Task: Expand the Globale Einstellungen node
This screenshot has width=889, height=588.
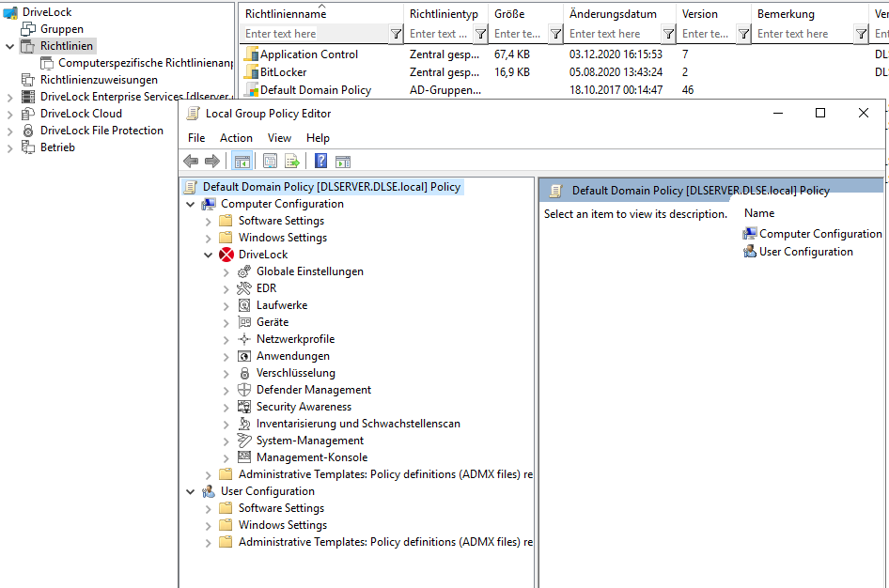Action: click(x=226, y=272)
